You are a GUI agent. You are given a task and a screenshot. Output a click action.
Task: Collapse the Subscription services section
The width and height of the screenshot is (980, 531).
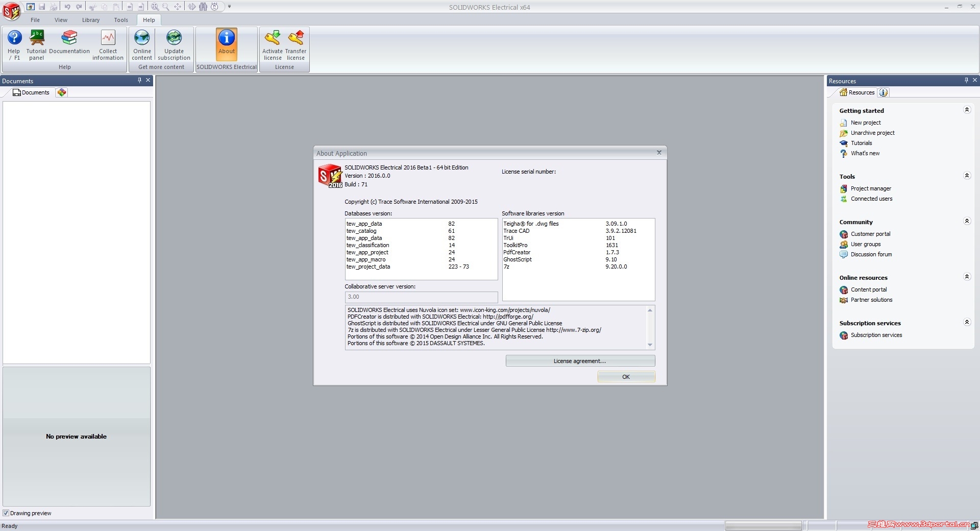coord(967,322)
